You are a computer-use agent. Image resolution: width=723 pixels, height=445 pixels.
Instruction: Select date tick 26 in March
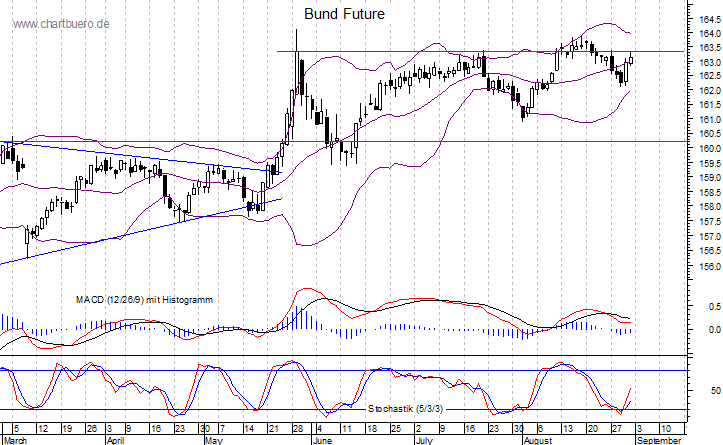coord(92,429)
